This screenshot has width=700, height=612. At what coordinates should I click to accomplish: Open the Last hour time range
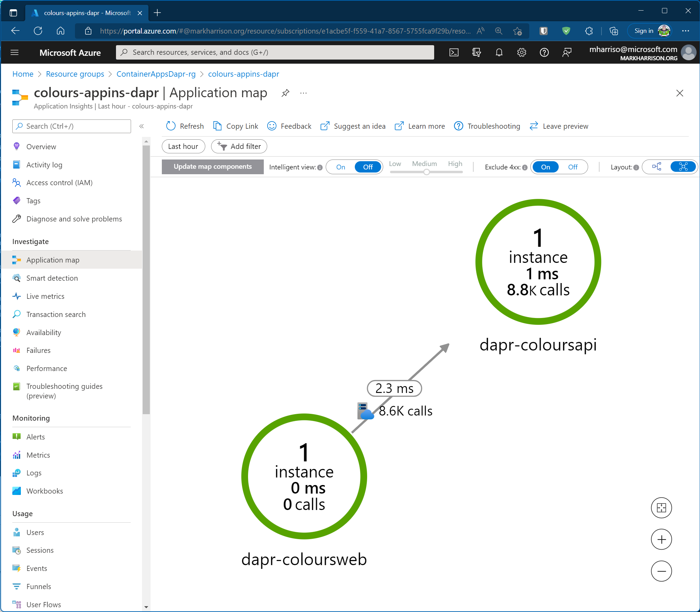point(183,146)
